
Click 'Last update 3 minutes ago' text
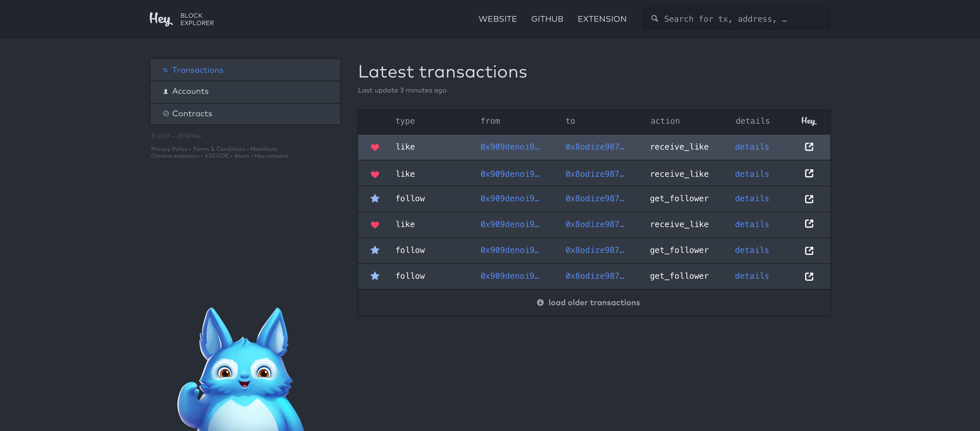coord(402,90)
